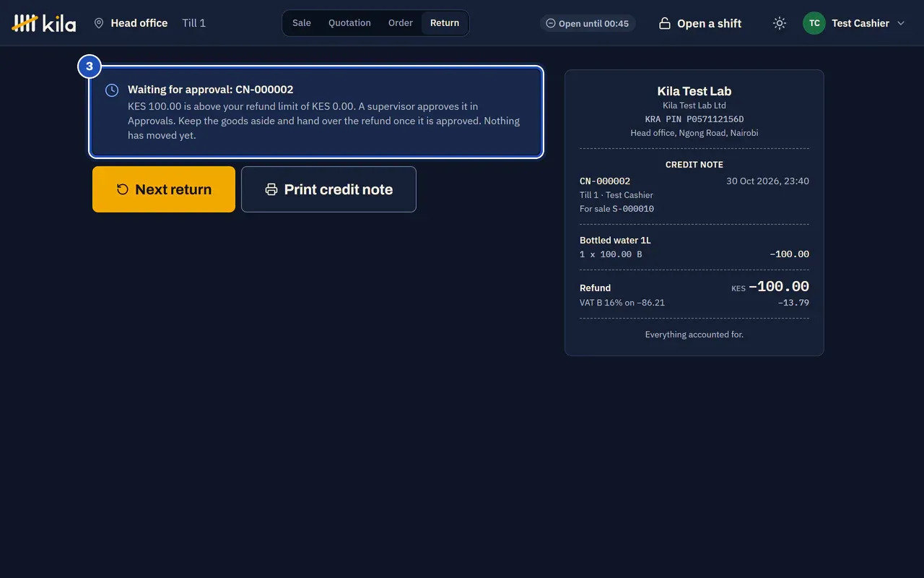Click the step 3 badge
The height and width of the screenshot is (578, 924).
coord(90,66)
